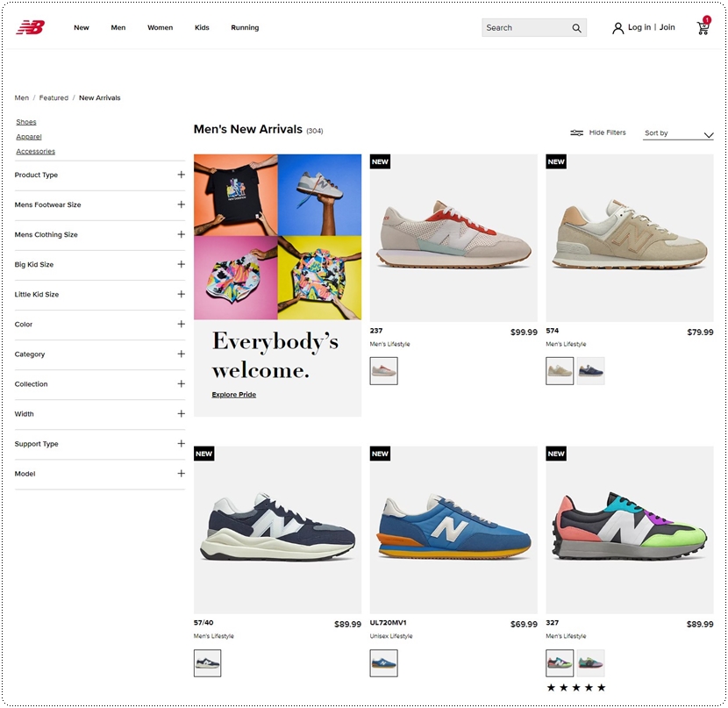Viewport: 728px width, 708px height.
Task: Go to Featured breadcrumb
Action: pos(54,98)
